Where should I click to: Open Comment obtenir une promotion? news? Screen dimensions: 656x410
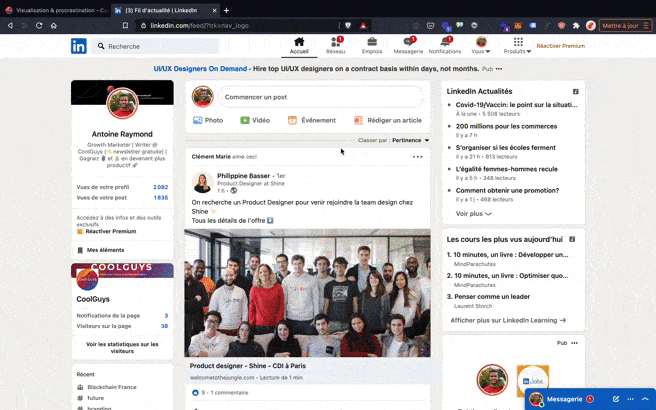click(507, 190)
